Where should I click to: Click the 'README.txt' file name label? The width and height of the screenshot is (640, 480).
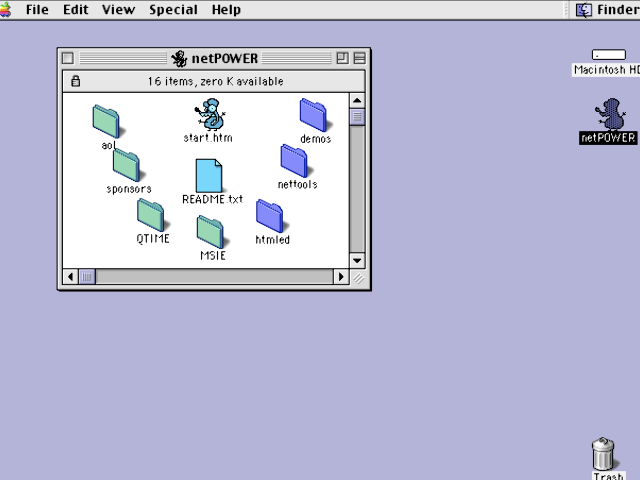coord(213,199)
